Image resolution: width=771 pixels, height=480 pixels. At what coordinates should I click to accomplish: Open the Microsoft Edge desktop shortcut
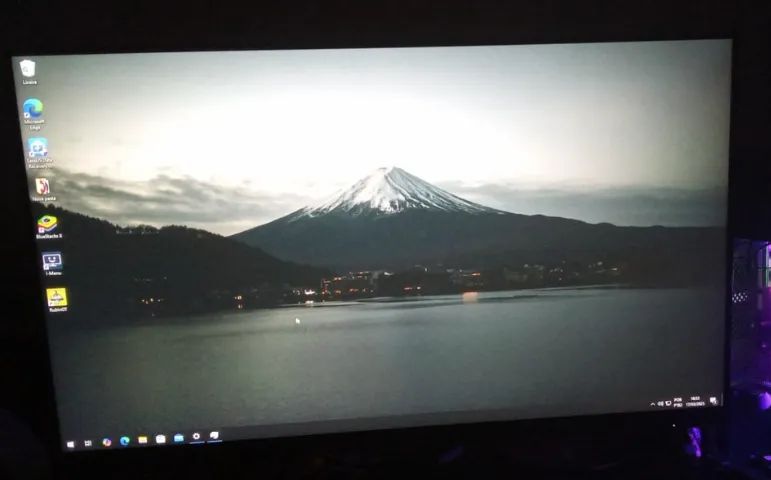(x=33, y=113)
